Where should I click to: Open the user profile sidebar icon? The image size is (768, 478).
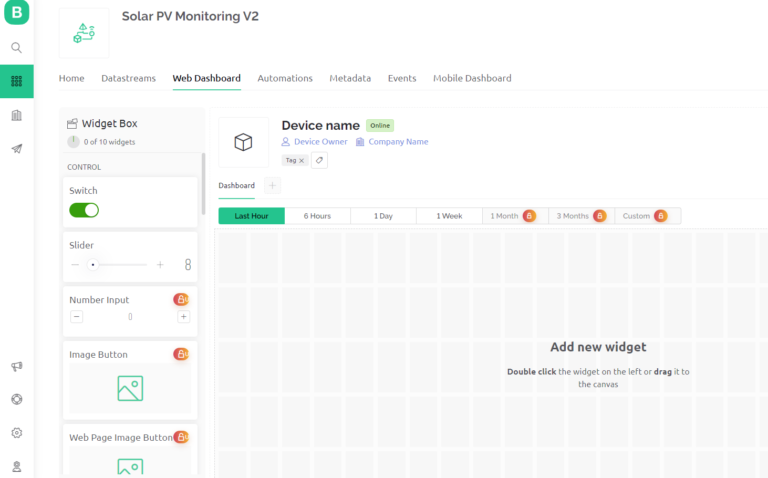pos(17,466)
